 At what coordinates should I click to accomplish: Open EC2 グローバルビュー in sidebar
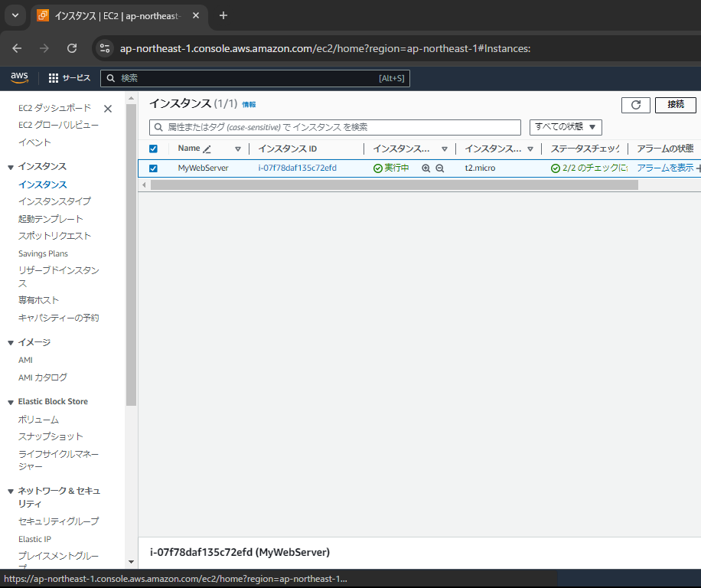coord(58,125)
